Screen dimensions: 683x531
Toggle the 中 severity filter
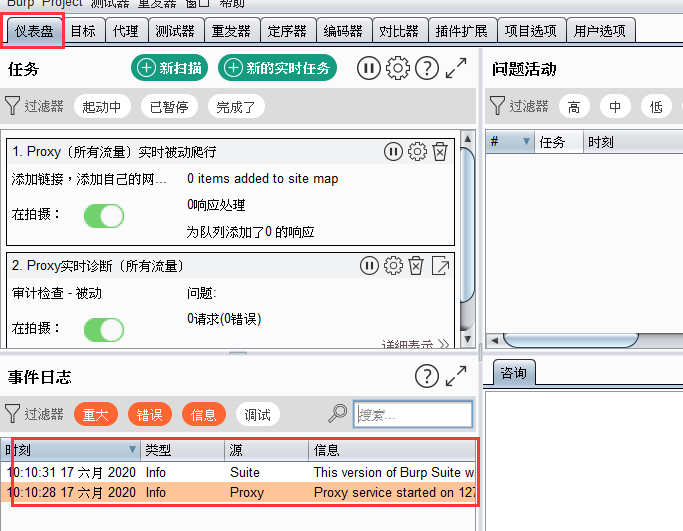pos(615,106)
